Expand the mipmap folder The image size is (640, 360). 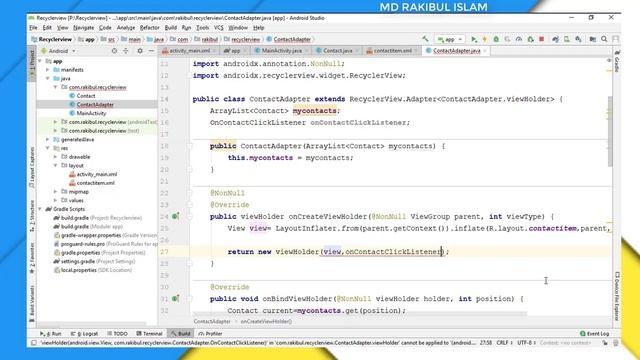[56, 191]
